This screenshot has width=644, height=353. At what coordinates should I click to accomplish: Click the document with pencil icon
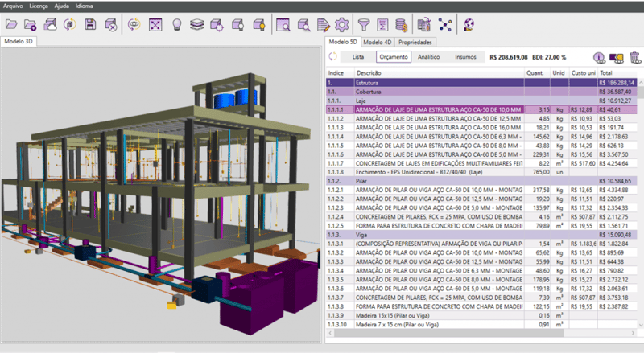[x=324, y=25]
